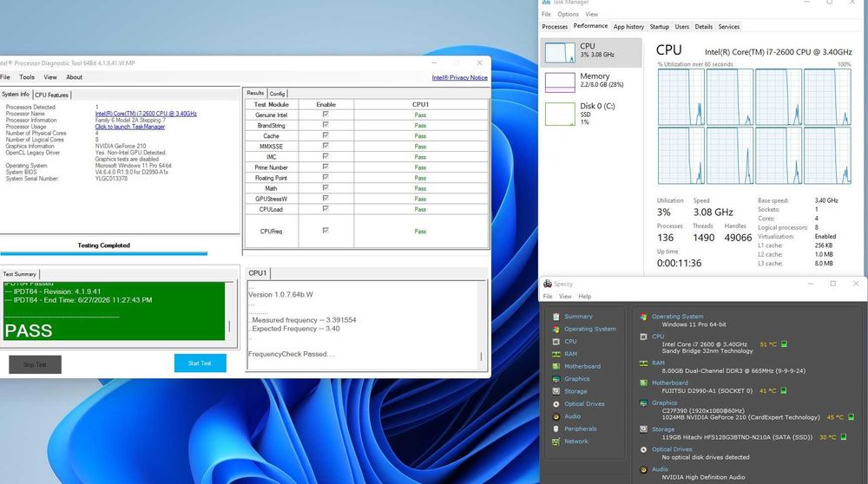Click GPUStressW test enable checkbox

[x=325, y=198]
